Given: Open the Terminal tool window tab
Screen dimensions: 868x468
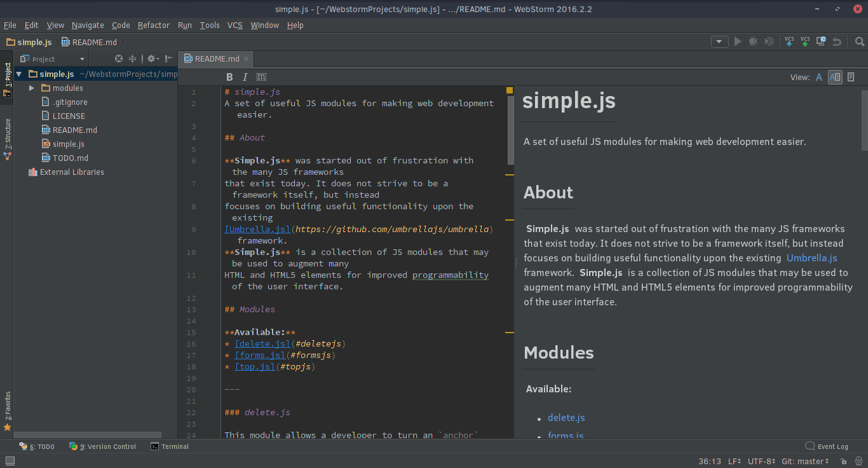Looking at the screenshot, I should coord(170,446).
